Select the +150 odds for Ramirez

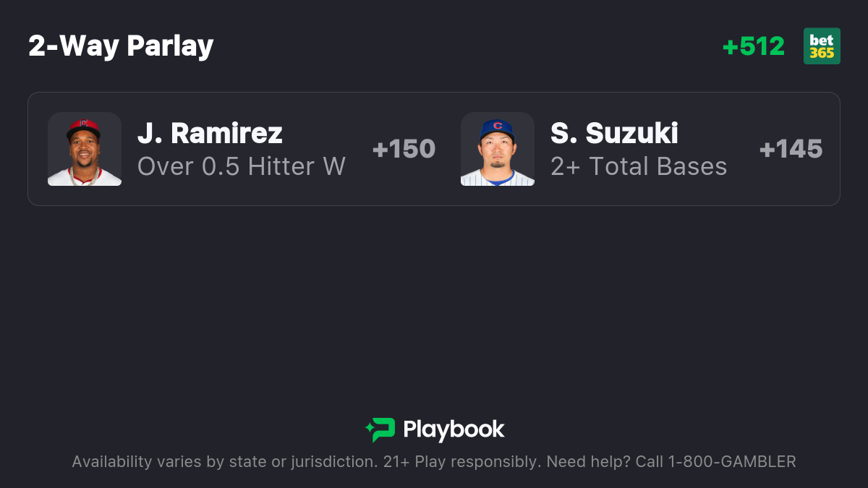[404, 149]
